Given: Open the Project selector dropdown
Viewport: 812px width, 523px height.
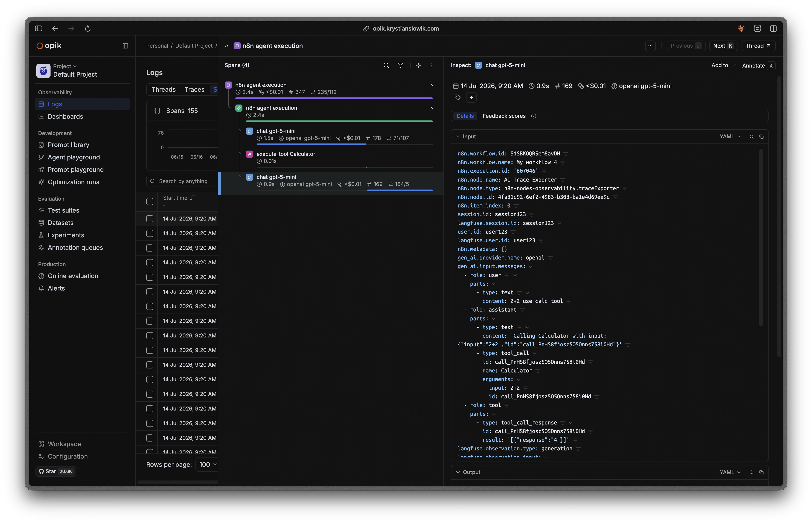Looking at the screenshot, I should coord(65,66).
